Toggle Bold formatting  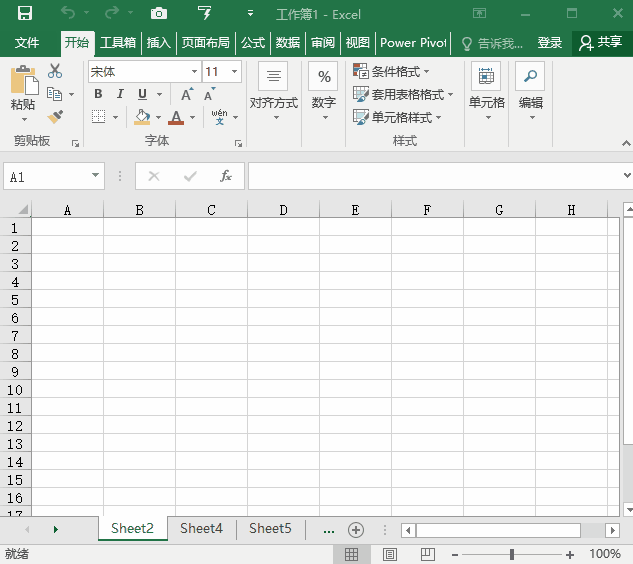[98, 94]
